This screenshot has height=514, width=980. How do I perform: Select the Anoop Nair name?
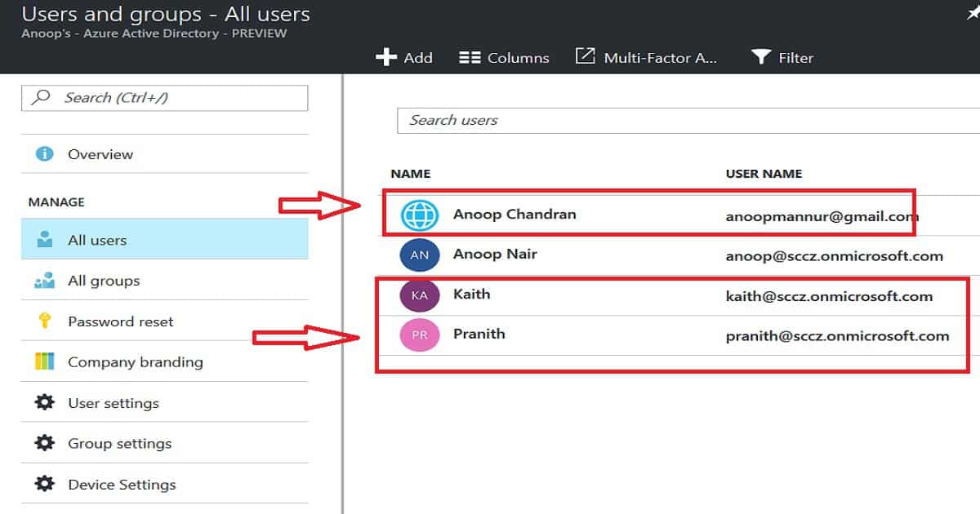coord(495,254)
